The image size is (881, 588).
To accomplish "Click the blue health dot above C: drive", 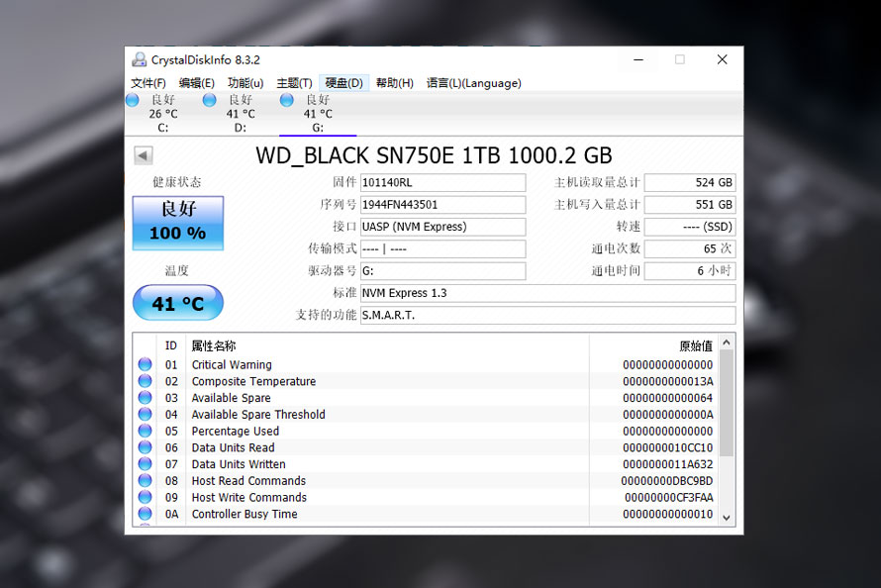I will (132, 100).
